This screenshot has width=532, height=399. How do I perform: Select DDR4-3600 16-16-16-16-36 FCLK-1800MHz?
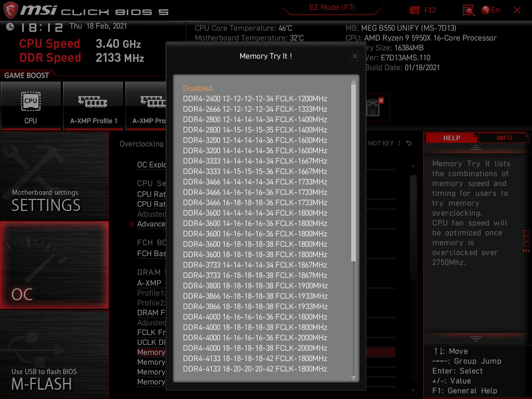tap(255, 234)
